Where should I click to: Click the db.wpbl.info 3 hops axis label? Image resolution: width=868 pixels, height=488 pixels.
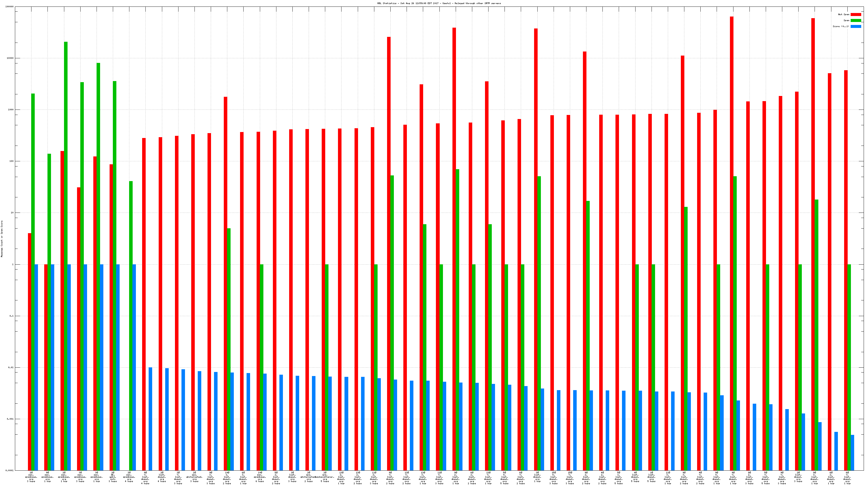pos(113,477)
